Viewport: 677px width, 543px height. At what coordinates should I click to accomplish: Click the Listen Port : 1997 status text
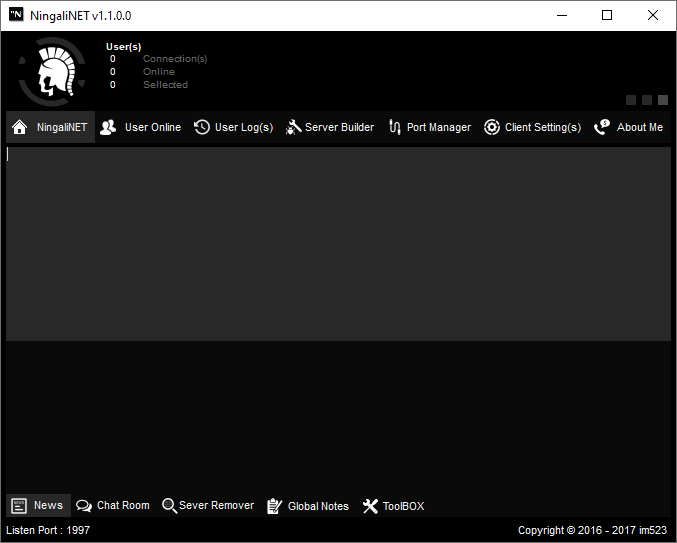(48, 530)
